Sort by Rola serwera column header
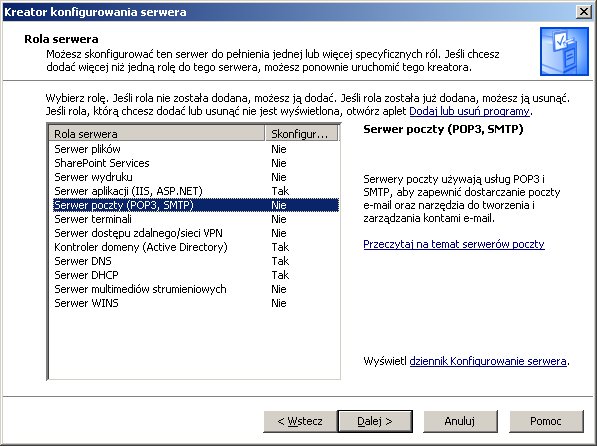This screenshot has width=597, height=446. [x=157, y=134]
